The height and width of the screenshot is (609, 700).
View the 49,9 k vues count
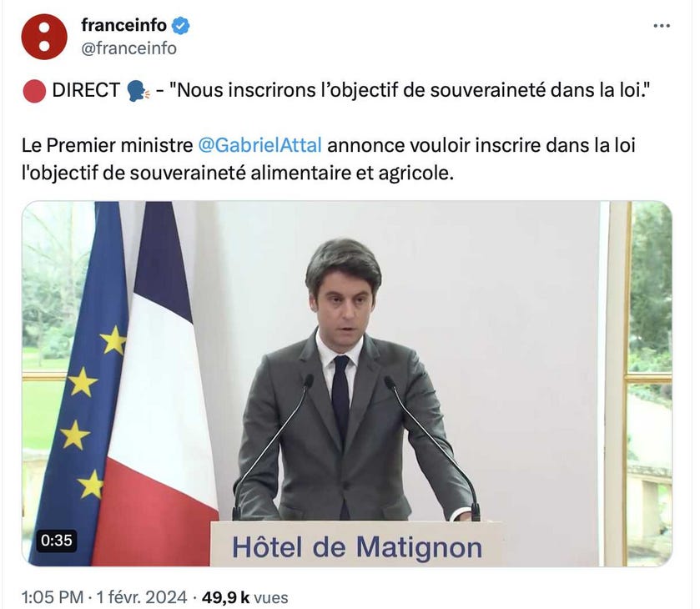tap(244, 597)
